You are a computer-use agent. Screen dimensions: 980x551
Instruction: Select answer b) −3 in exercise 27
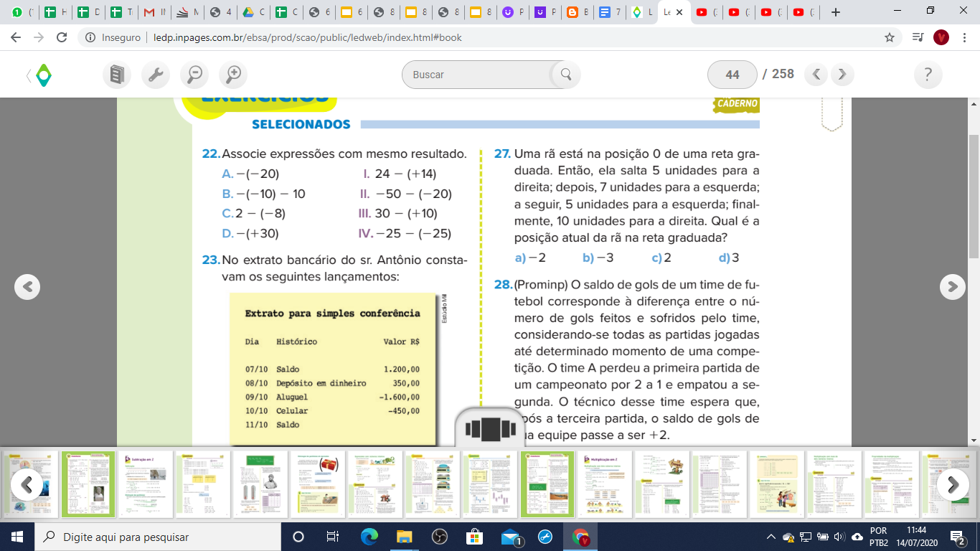tap(598, 258)
